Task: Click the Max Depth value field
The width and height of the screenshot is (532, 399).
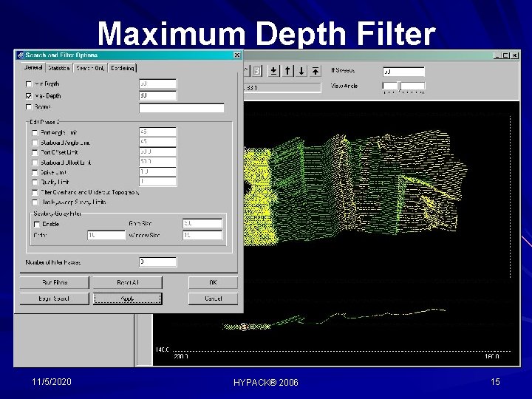Action: point(158,95)
